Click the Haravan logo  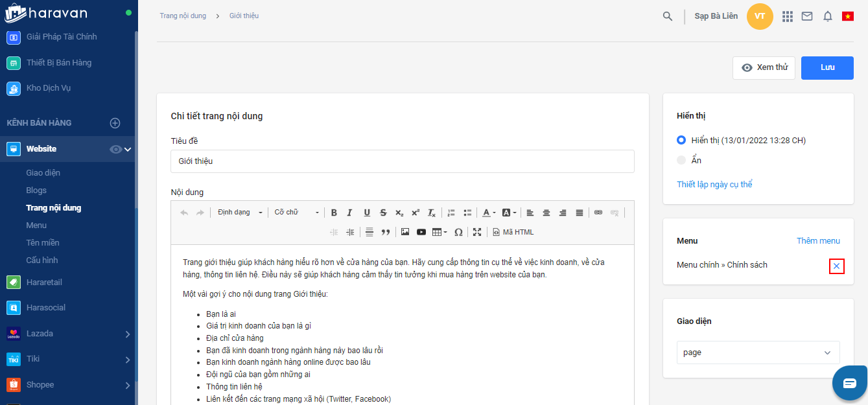pyautogui.click(x=46, y=13)
